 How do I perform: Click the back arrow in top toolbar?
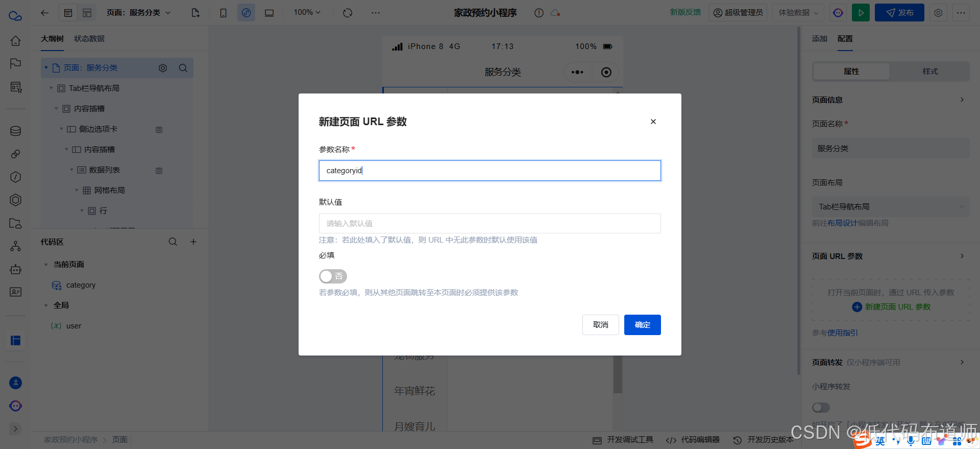coord(45,13)
